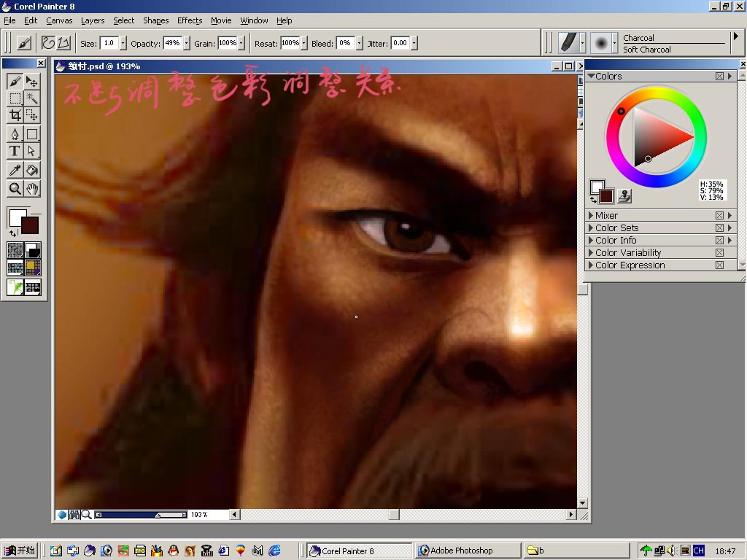
Task: Close the Color Expression palette X box
Action: (x=719, y=265)
